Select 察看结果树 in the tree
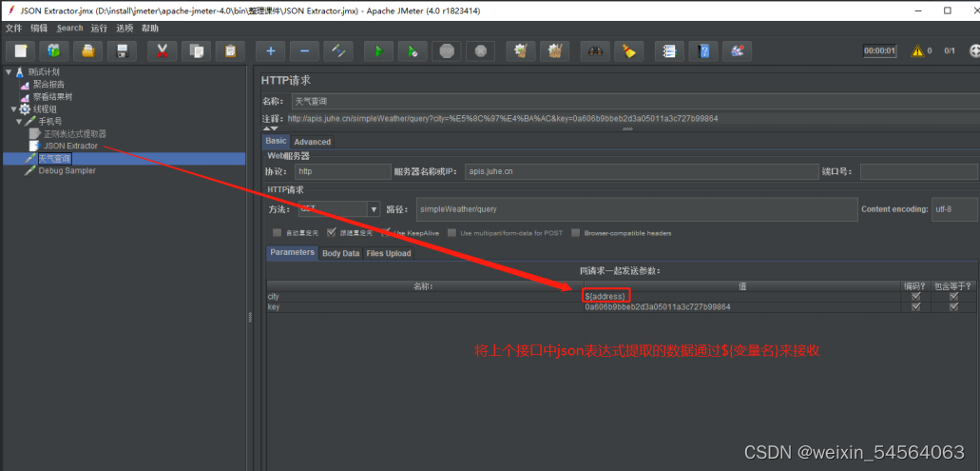 52,96
